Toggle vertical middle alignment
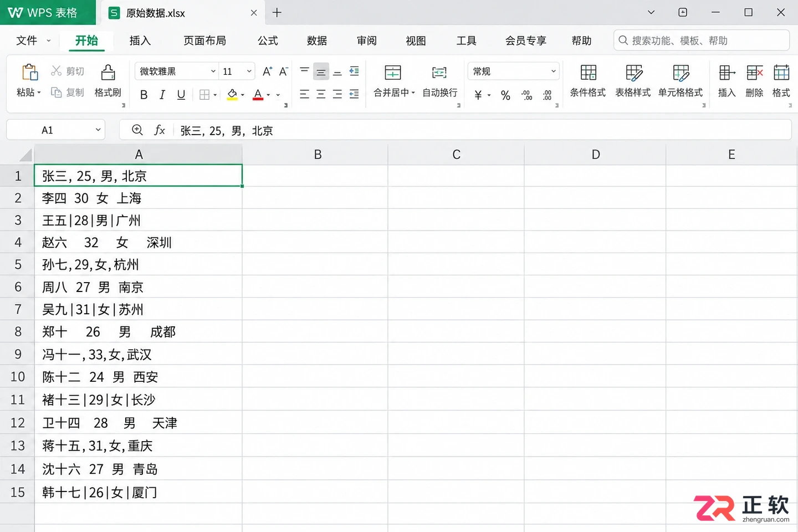 tap(321, 71)
